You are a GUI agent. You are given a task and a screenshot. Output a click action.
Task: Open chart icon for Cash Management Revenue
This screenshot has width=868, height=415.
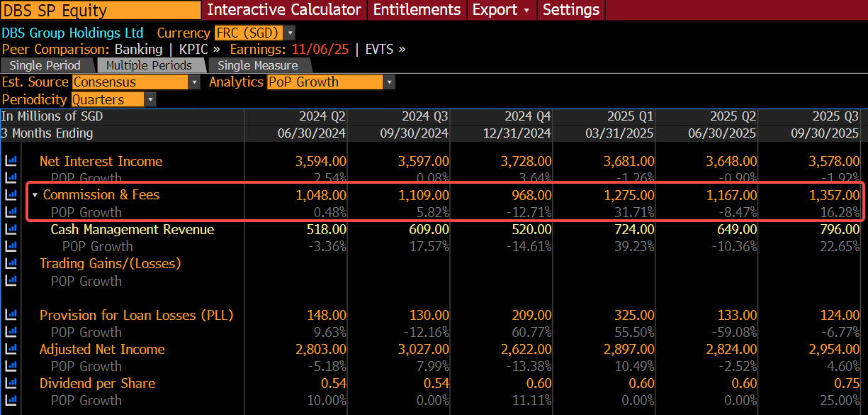pos(11,229)
